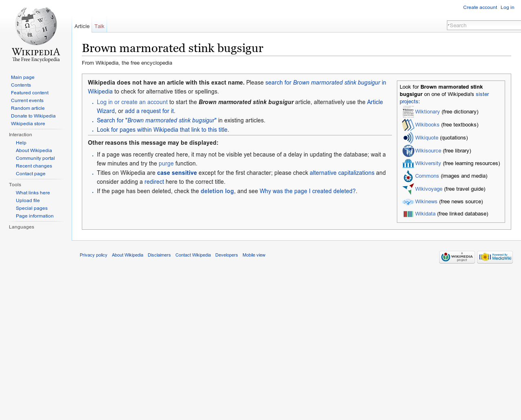
Task: Click the Wikivoyage icon
Action: [x=408, y=189]
